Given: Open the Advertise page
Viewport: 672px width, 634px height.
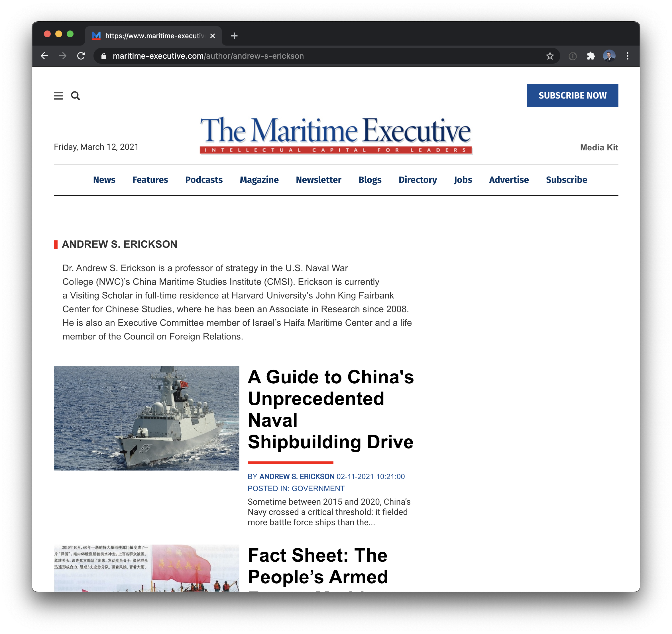Looking at the screenshot, I should click(509, 180).
